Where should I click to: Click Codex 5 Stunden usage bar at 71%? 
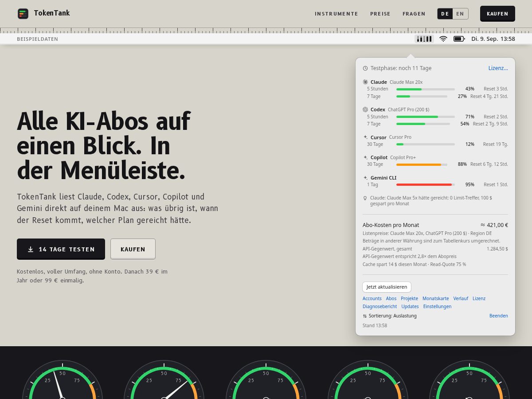point(426,117)
